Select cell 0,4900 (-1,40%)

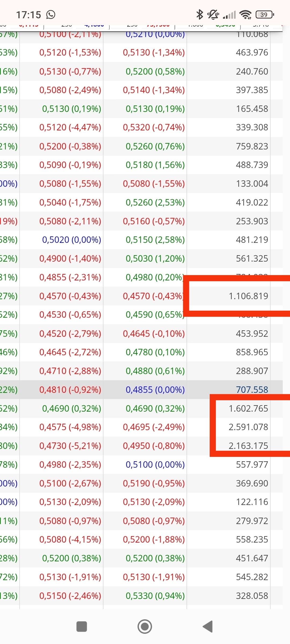point(70,258)
